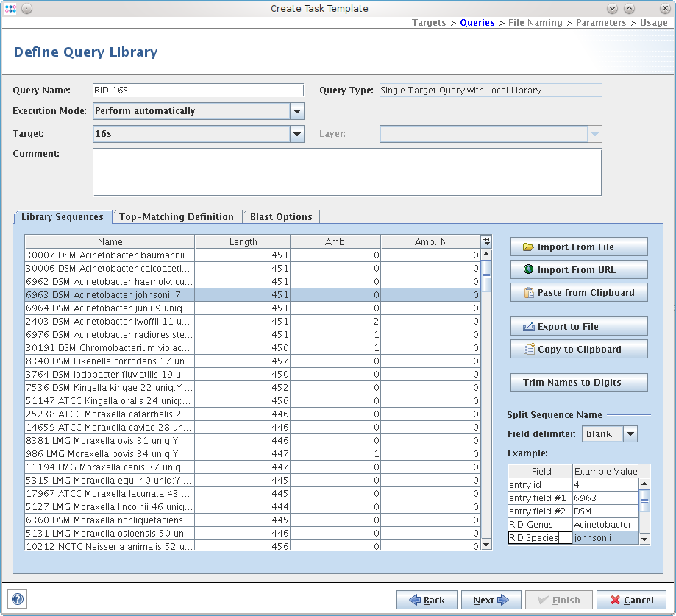Open the Field delimiter dropdown
The height and width of the screenshot is (616, 676).
click(x=630, y=434)
